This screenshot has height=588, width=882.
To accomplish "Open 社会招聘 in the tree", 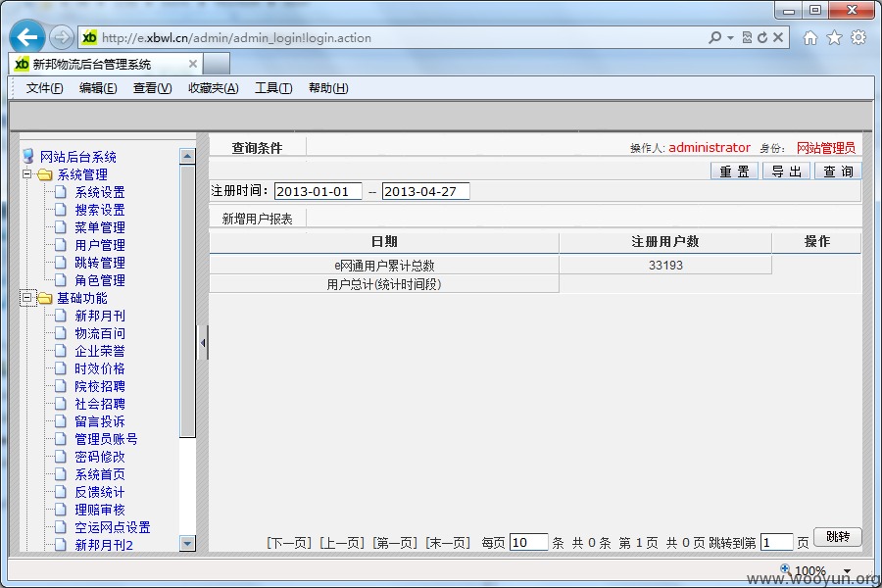I will [100, 404].
